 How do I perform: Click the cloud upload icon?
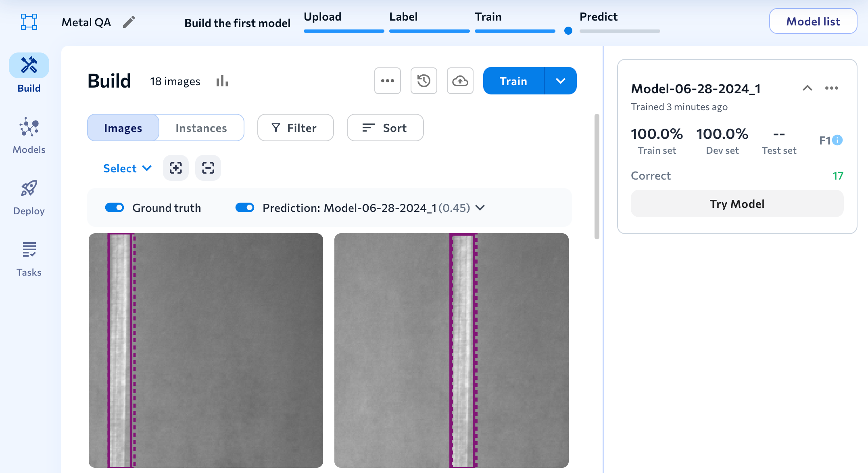(x=460, y=81)
